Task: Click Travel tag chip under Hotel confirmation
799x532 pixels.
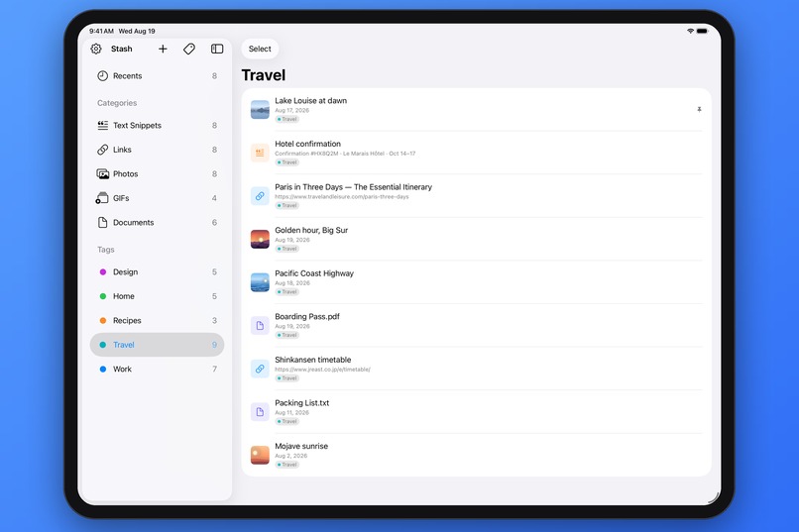Action: [287, 162]
